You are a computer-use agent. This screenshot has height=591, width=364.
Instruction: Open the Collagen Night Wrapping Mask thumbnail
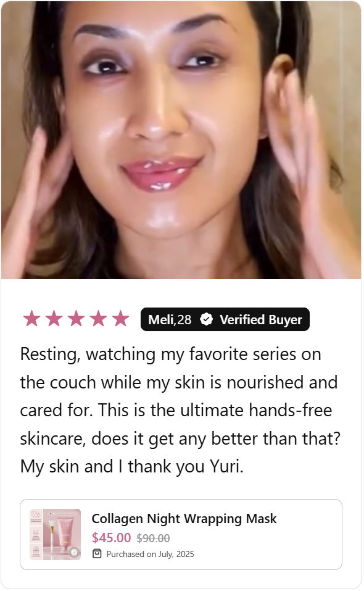pyautogui.click(x=56, y=534)
